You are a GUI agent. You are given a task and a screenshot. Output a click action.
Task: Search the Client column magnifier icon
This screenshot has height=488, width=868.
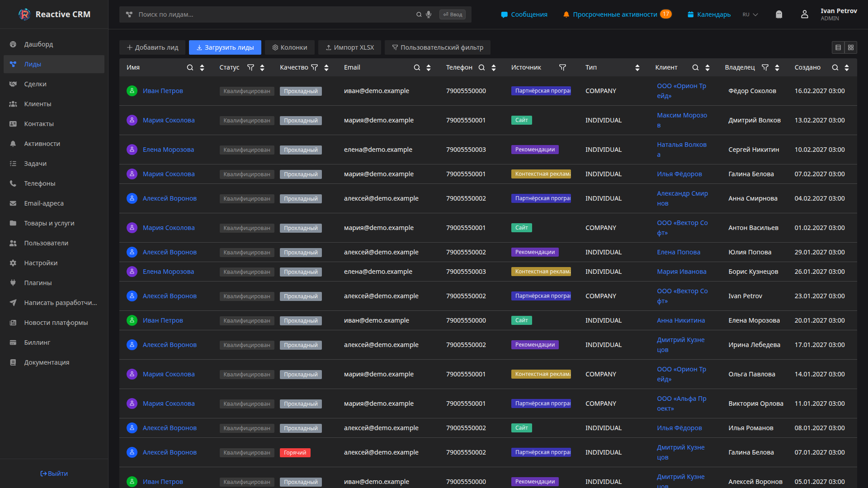pyautogui.click(x=696, y=67)
